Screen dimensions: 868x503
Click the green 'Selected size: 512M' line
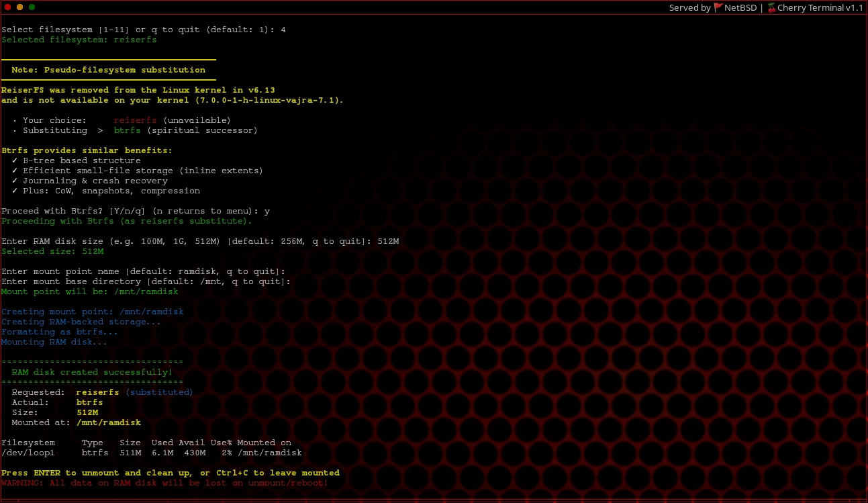point(52,251)
